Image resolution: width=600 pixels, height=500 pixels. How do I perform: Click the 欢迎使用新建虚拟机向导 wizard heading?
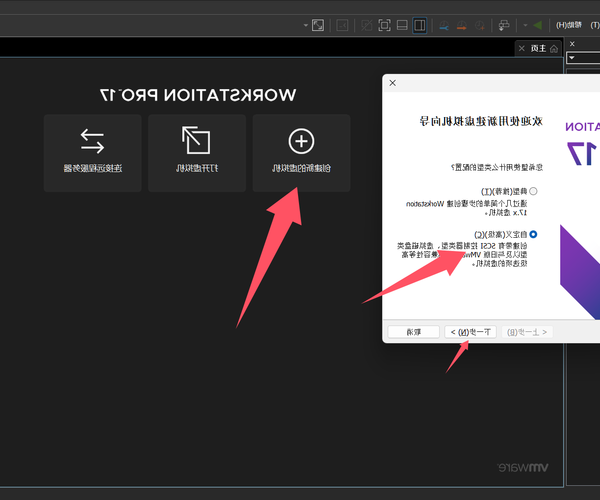click(481, 121)
